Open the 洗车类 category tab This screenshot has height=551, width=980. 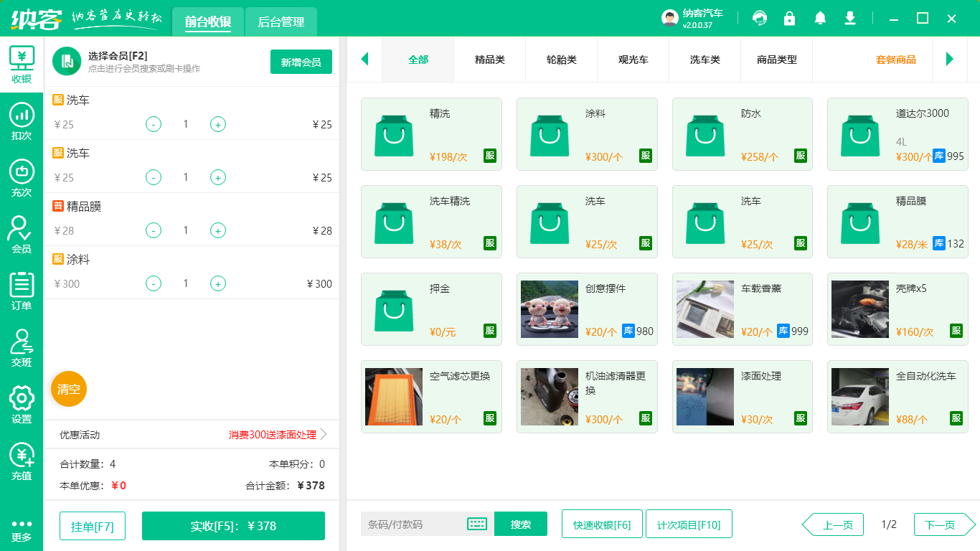(705, 60)
